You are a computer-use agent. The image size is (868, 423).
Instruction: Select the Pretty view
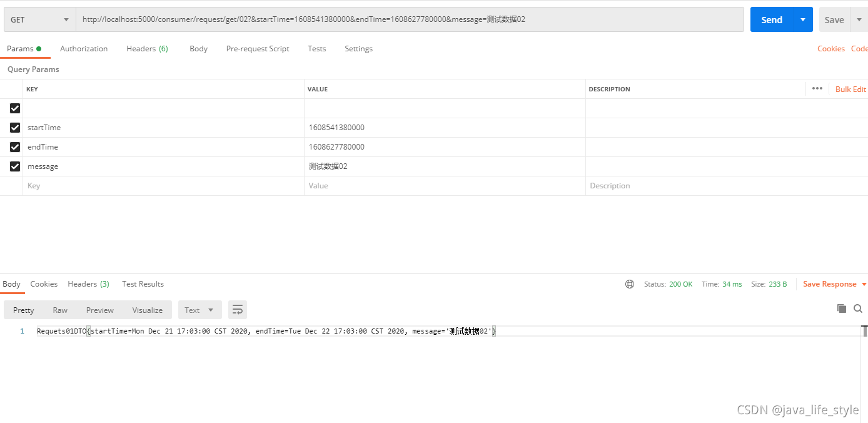[x=23, y=310]
